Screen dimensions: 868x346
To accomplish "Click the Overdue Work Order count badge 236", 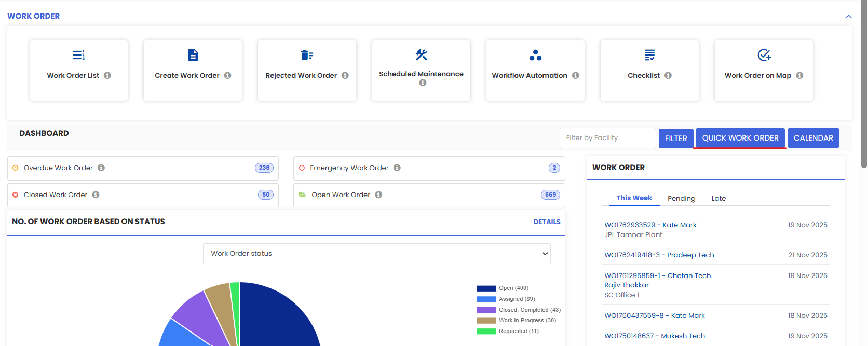I will point(264,168).
